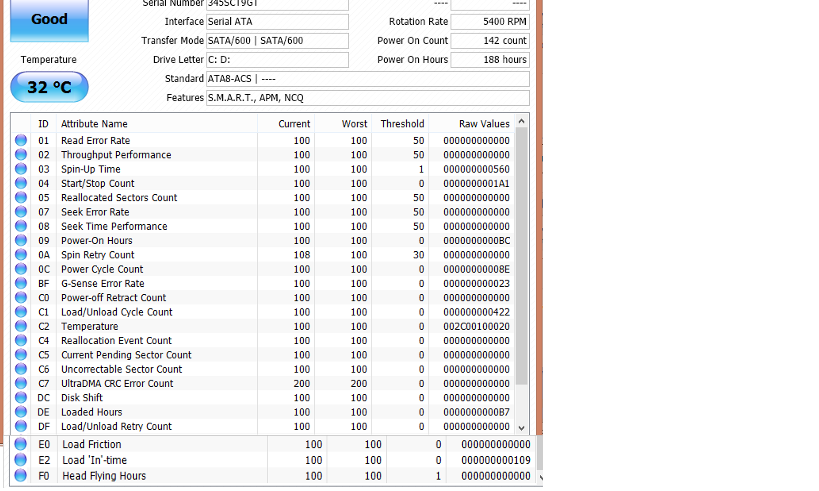Select the Load/Unload Cycle Count raw value 000000000422
819x491 pixels.
(x=476, y=312)
